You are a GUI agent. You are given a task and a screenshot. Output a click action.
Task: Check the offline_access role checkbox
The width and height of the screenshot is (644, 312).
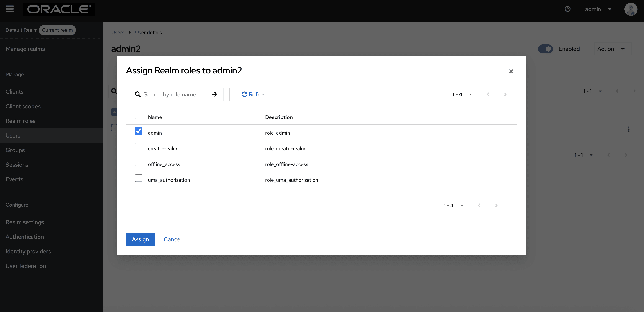(x=139, y=162)
